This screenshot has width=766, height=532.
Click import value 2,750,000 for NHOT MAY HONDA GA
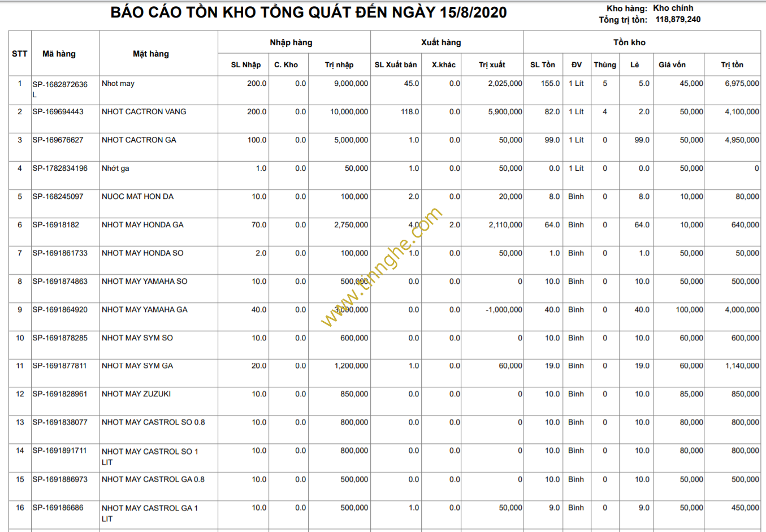point(351,225)
